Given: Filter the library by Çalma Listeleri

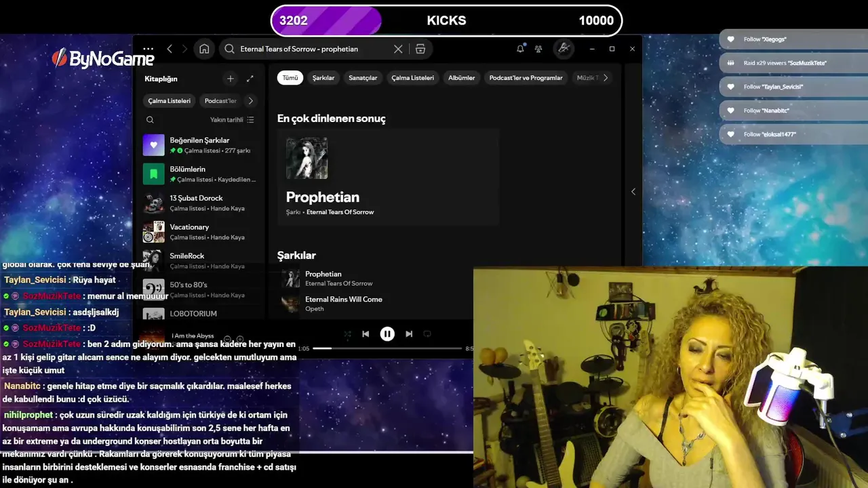Looking at the screenshot, I should pos(170,101).
